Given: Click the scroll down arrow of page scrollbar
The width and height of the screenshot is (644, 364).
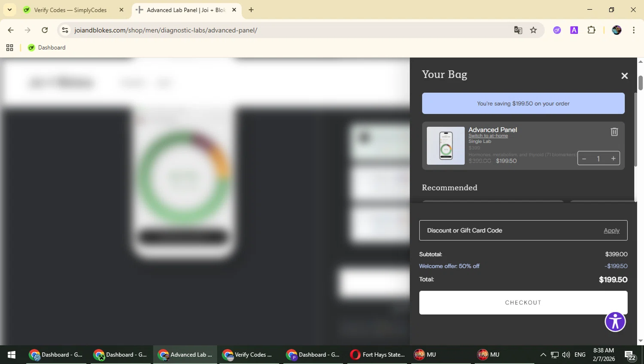Looking at the screenshot, I should [x=641, y=341].
